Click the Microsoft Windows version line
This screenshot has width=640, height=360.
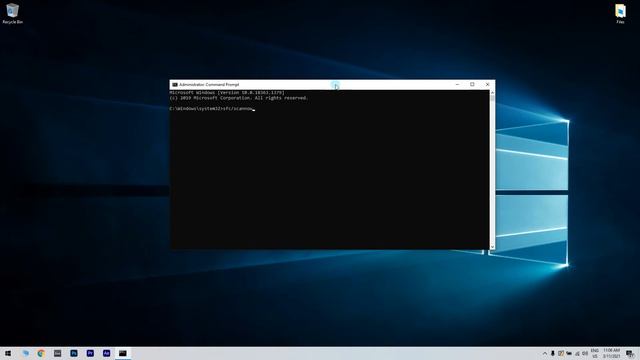click(x=227, y=93)
